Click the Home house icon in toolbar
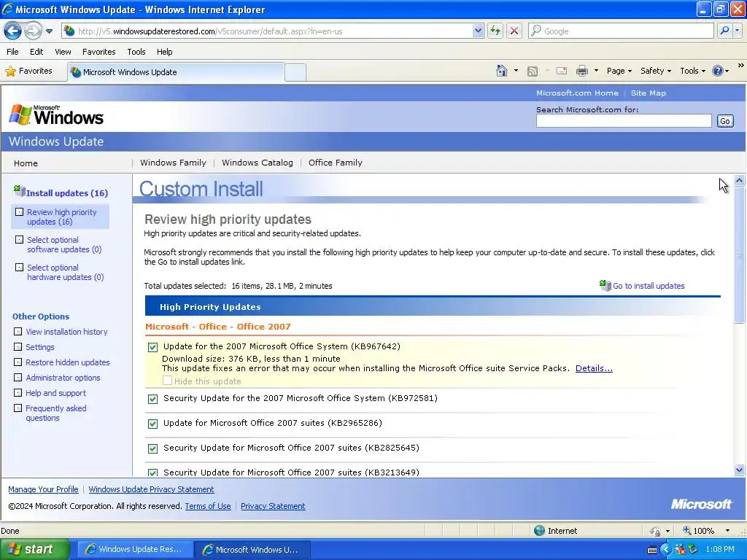The image size is (747, 560). [x=502, y=71]
